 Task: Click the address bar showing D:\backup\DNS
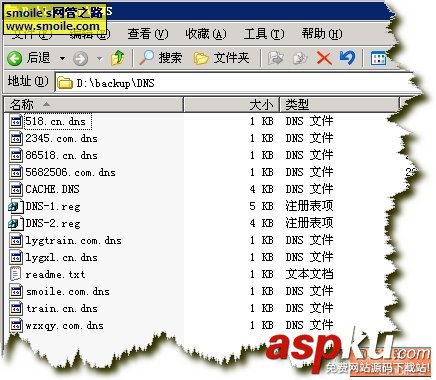tap(233, 83)
